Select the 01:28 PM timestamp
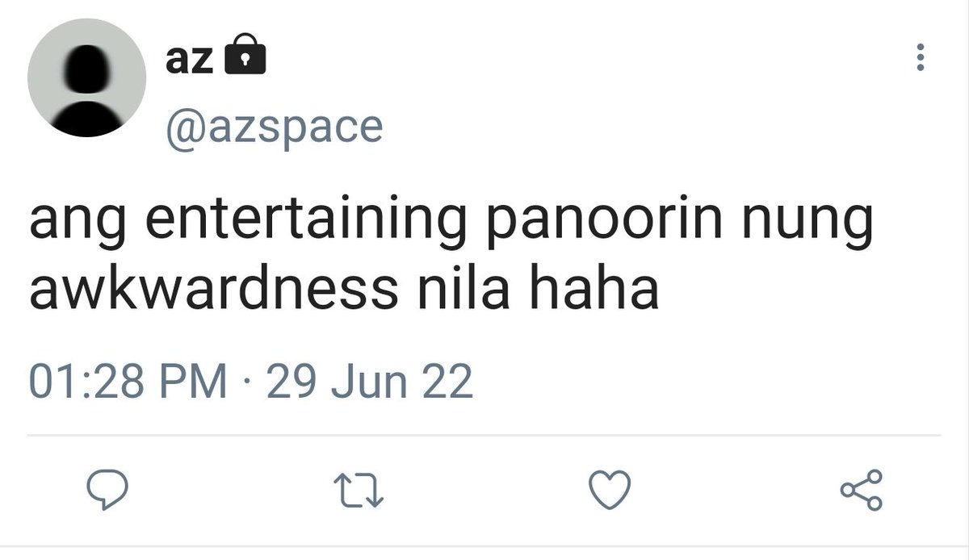 coord(128,382)
